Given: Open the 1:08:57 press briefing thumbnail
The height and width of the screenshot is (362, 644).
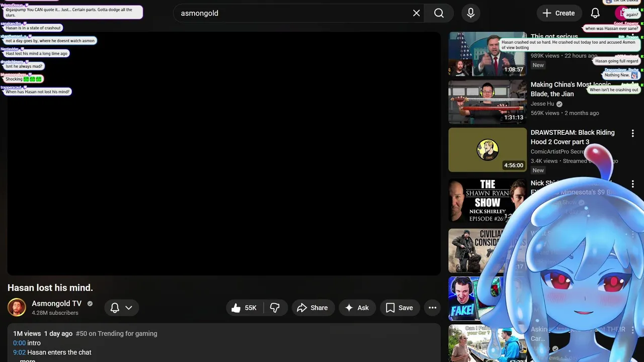Looking at the screenshot, I should click(x=488, y=54).
